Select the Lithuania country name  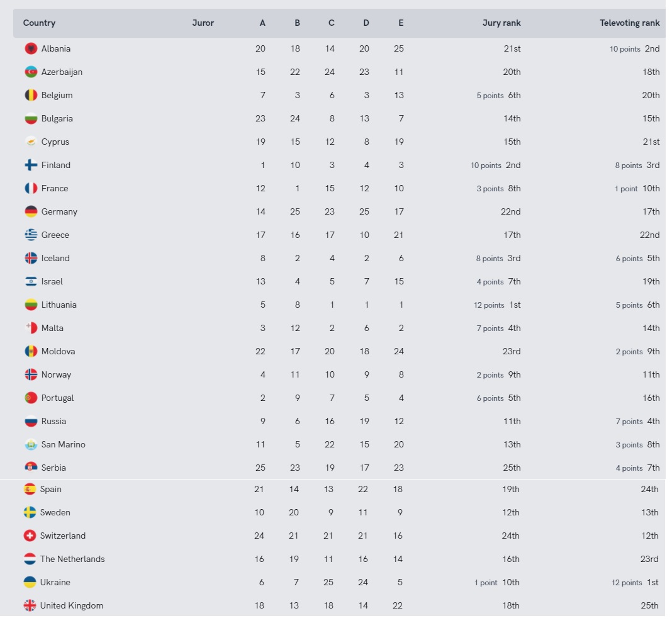(59, 305)
